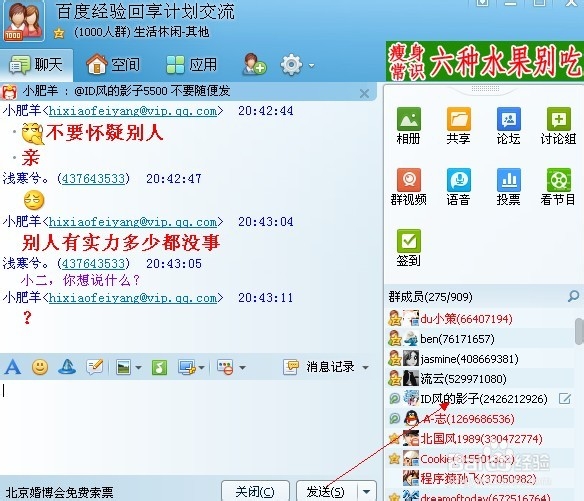Open the 共享 shared files app
Viewport: 584px width, 501px height.
[x=458, y=126]
